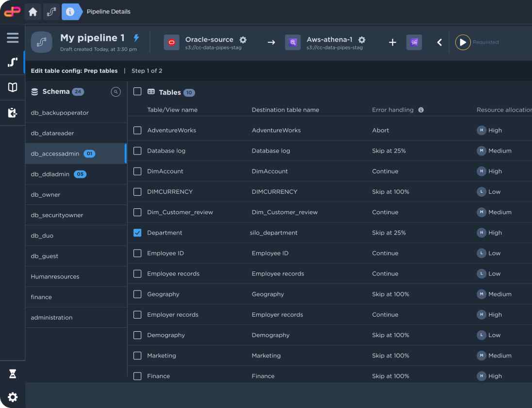Click the Step 1 of 2 indicator
This screenshot has height=408, width=532.
click(x=147, y=71)
